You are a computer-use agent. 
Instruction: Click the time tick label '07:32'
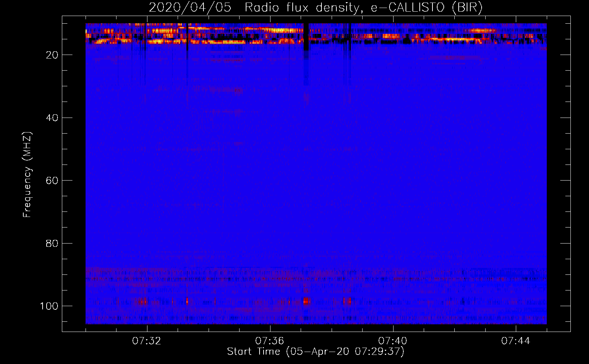pyautogui.click(x=147, y=341)
